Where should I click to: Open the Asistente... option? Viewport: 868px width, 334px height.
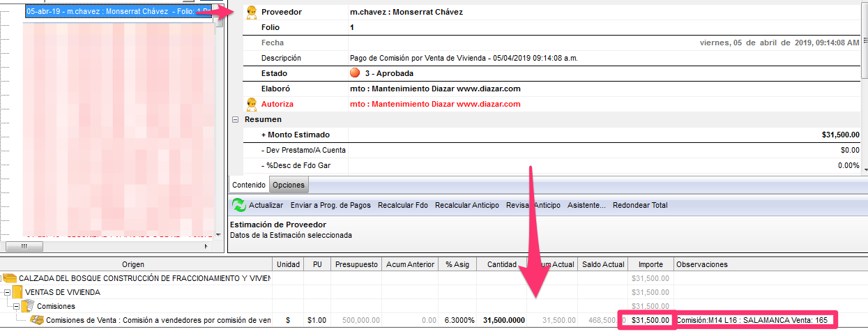point(586,205)
